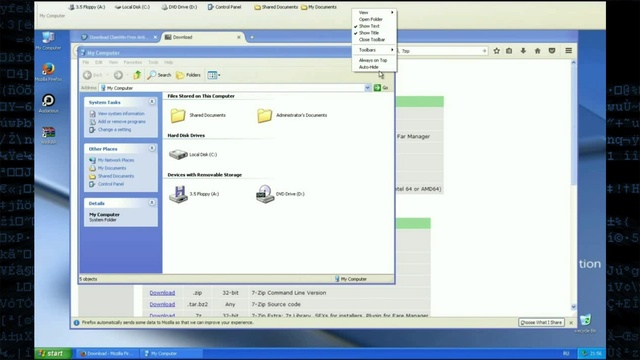Enable Auto-Hide option
Image resolution: width=640 pixels, height=360 pixels.
click(x=374, y=67)
